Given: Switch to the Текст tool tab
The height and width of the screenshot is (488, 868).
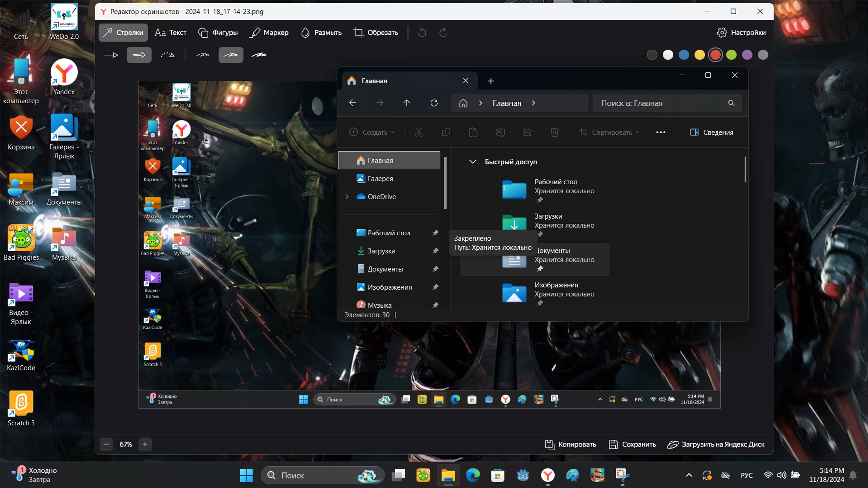Looking at the screenshot, I should (x=170, y=33).
